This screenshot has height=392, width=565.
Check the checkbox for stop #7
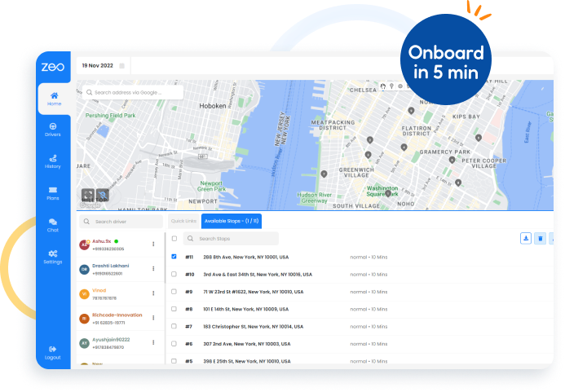pyautogui.click(x=174, y=326)
